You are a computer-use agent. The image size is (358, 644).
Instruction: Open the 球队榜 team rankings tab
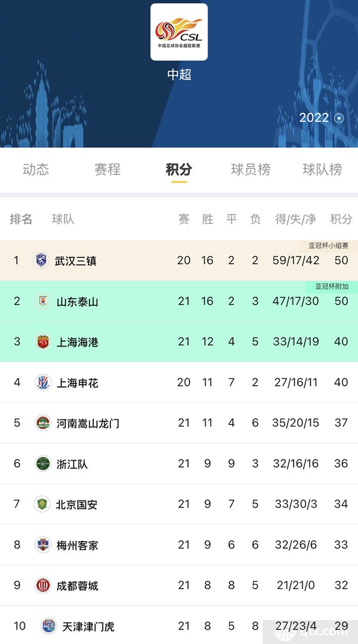pos(323,170)
